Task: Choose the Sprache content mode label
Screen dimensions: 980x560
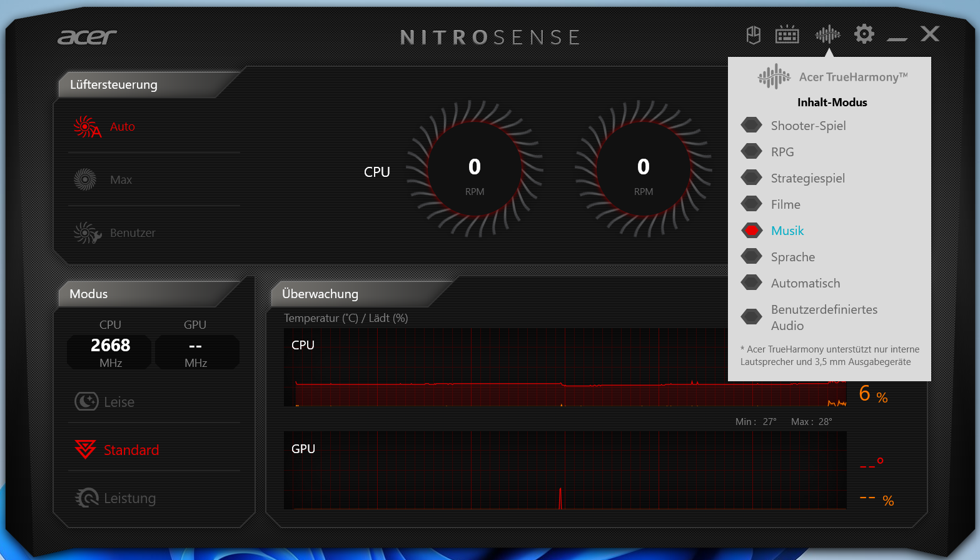Action: point(793,257)
